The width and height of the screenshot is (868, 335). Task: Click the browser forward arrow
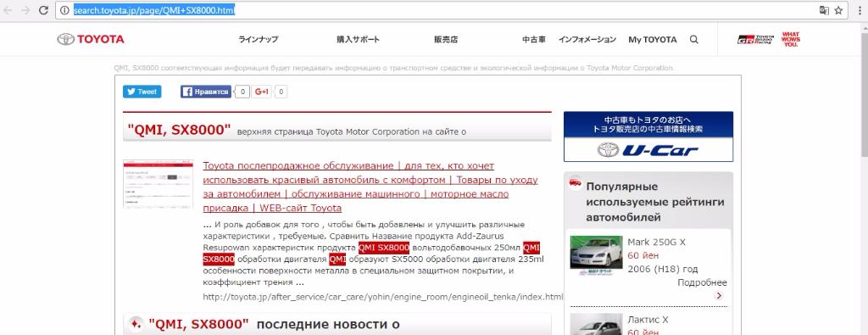coord(25,10)
